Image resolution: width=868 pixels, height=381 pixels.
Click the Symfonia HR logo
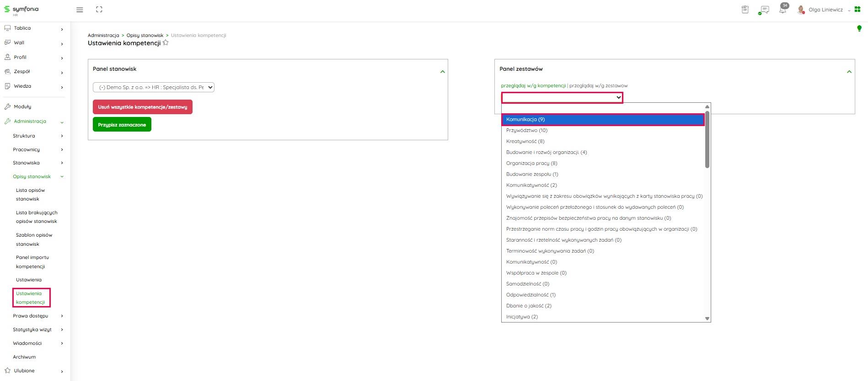click(21, 10)
